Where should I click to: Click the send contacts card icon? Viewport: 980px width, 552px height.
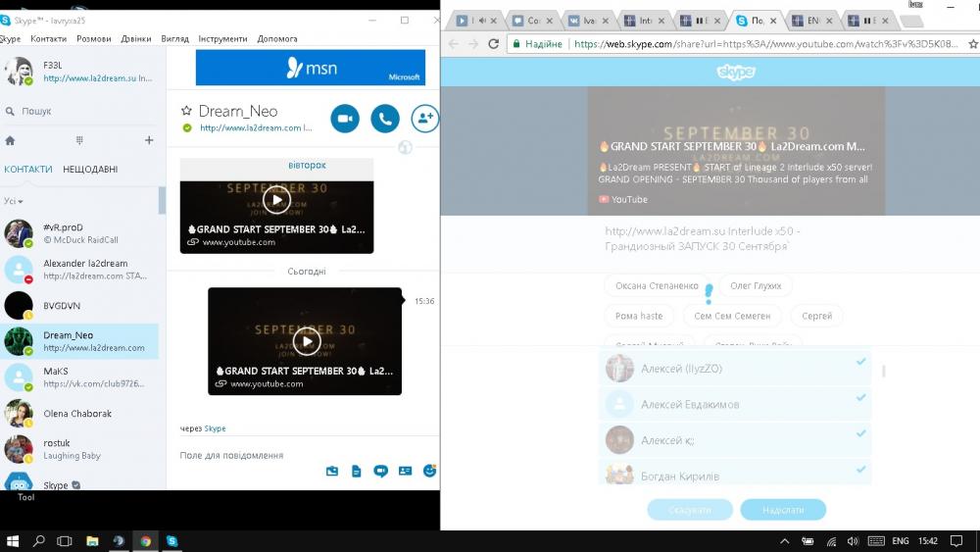click(404, 471)
